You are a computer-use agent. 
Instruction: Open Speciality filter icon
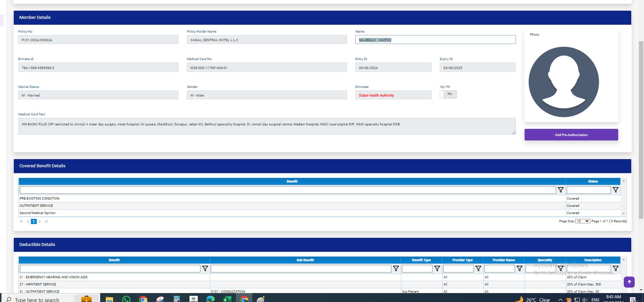(561, 268)
